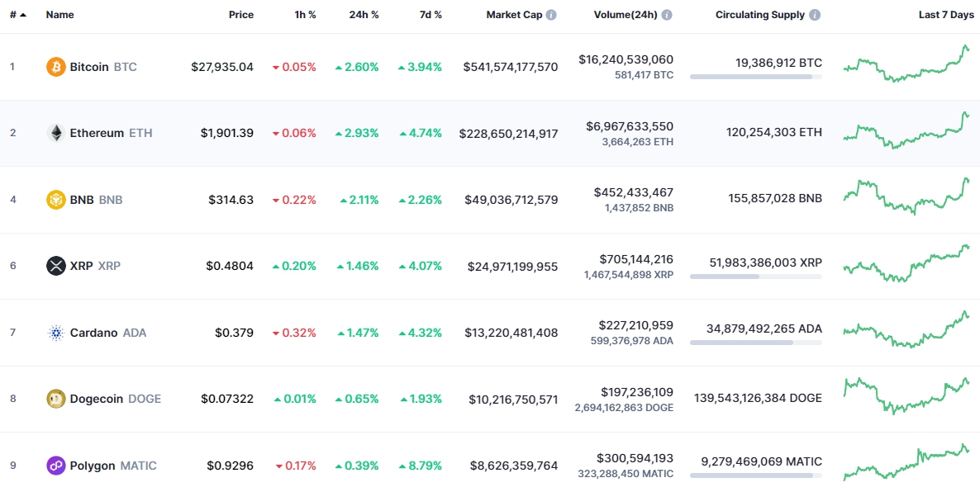Click the XRP coin logo icon
This screenshot has height=492, width=980.
(x=55, y=266)
